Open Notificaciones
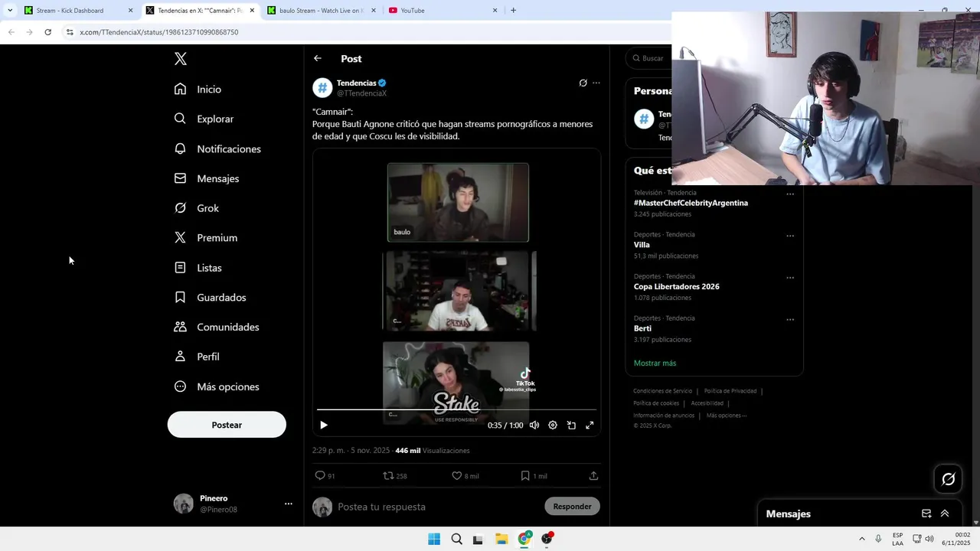980x551 pixels. 217,148
